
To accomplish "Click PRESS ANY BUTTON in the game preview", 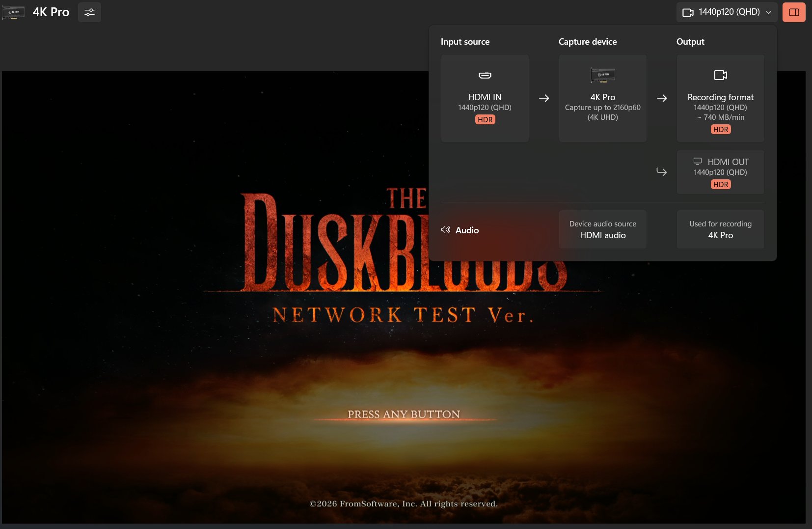I will [x=404, y=415].
